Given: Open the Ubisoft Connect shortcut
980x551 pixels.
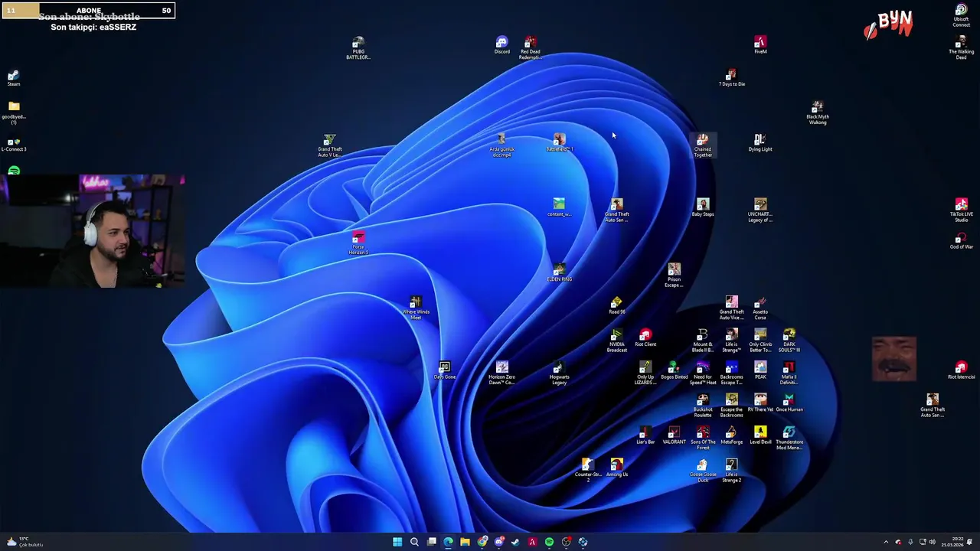Looking at the screenshot, I should (961, 15).
